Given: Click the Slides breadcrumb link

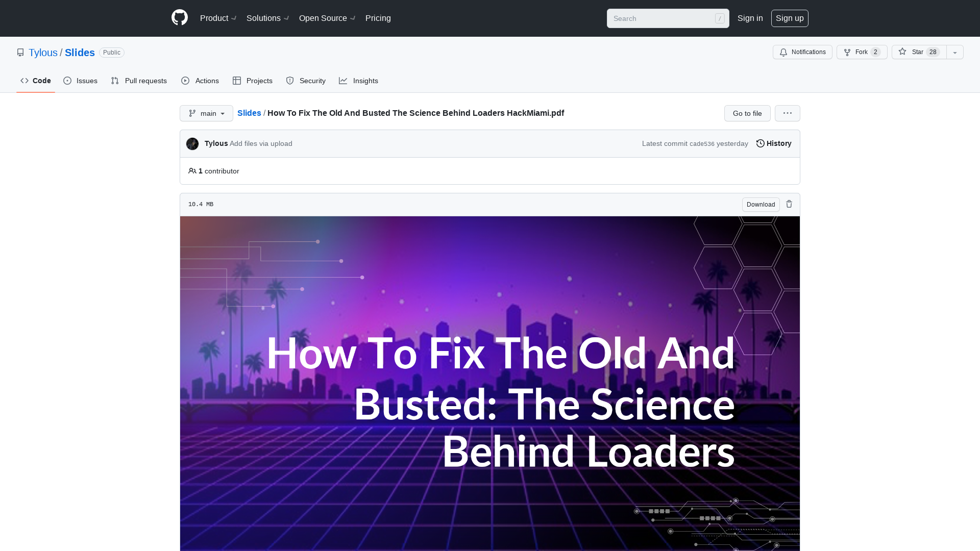Looking at the screenshot, I should tap(249, 113).
